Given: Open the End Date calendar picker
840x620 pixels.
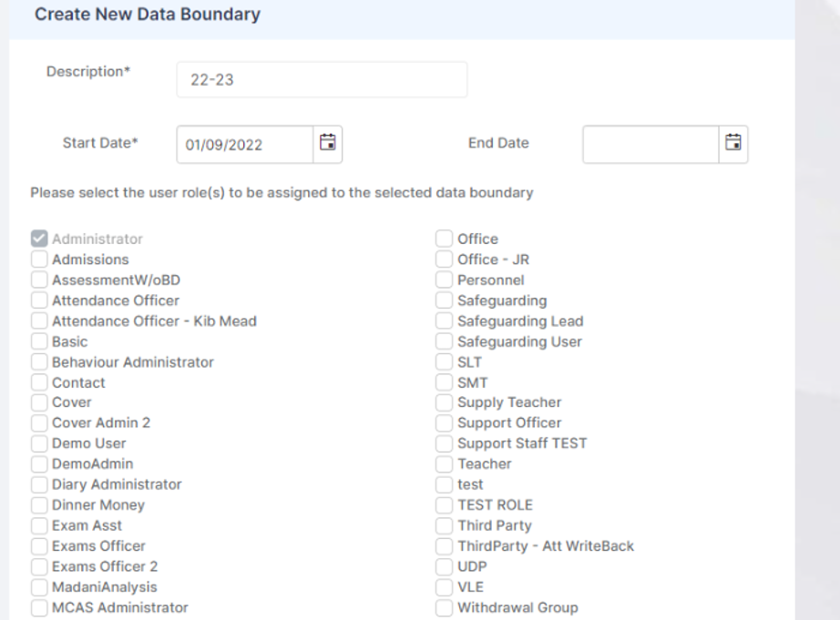Looking at the screenshot, I should coord(732,143).
